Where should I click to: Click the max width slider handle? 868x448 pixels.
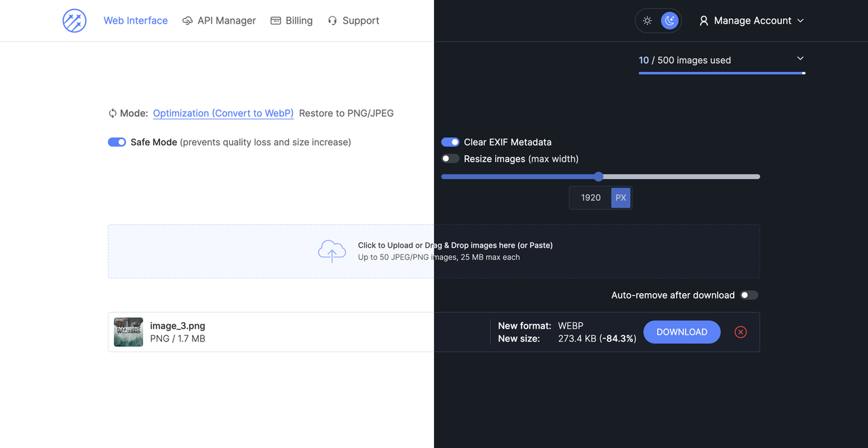[x=598, y=176]
